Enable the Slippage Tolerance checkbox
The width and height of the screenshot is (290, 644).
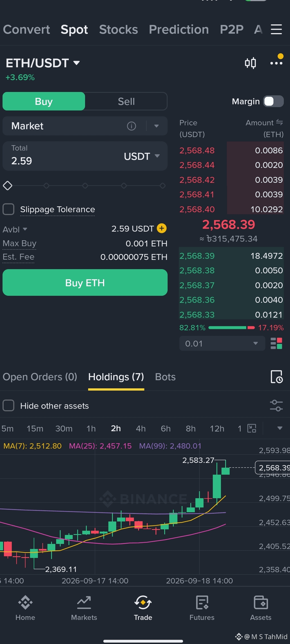8,209
